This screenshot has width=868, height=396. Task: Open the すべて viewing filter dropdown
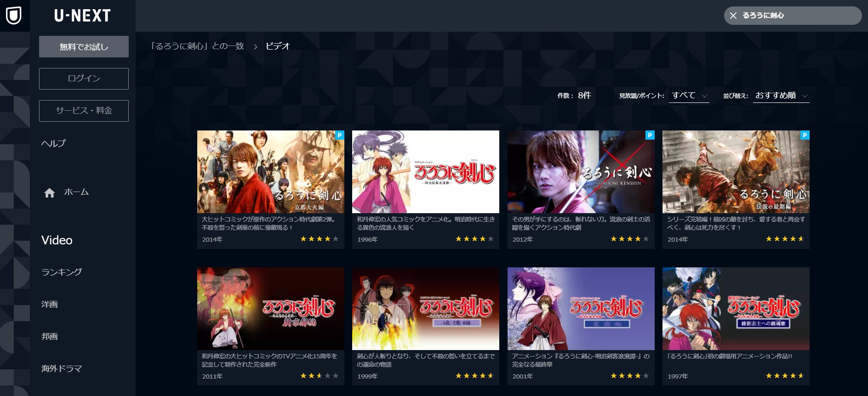(689, 96)
